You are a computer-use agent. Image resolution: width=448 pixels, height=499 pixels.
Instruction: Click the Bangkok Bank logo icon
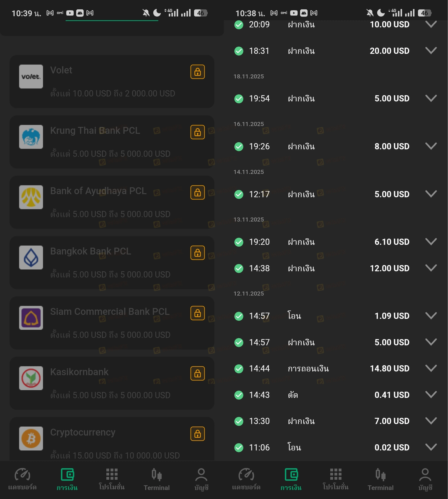[x=31, y=257]
